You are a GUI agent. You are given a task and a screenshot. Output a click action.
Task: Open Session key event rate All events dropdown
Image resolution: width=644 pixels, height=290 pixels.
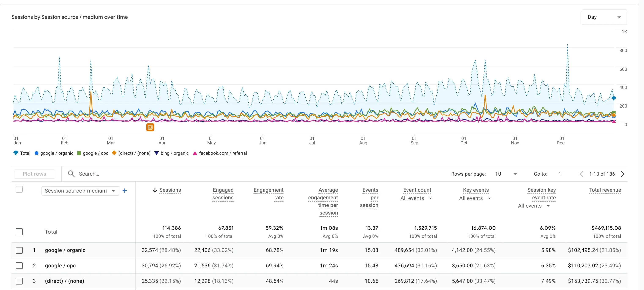[x=534, y=206]
